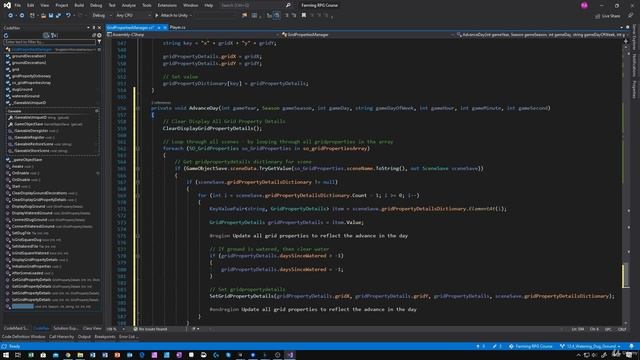Image resolution: width=640 pixels, height=360 pixels.
Task: Open the Call Hierarchy tab
Action: (62, 337)
